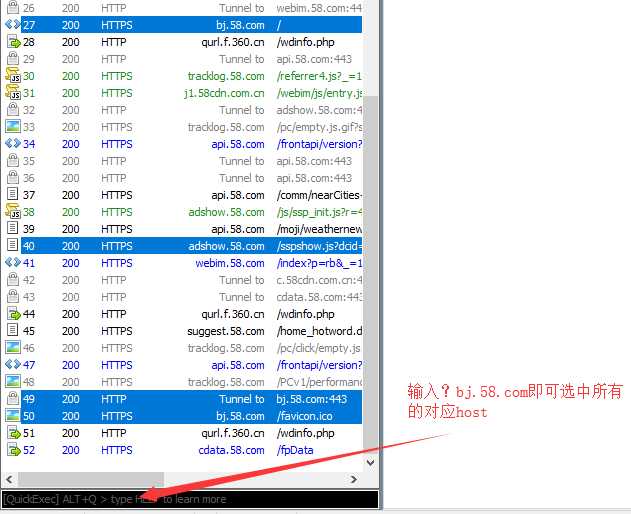This screenshot has height=514, width=631.
Task: Select the /frontapi/version URL in session 34
Action: coord(319,144)
